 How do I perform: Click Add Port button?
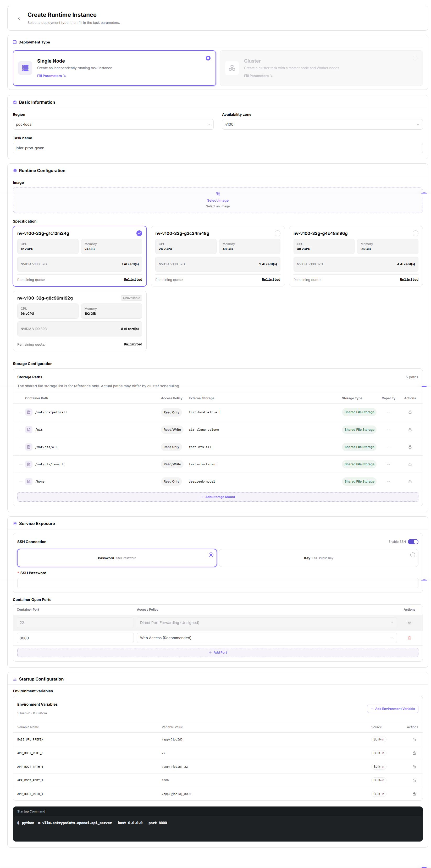[218, 652]
